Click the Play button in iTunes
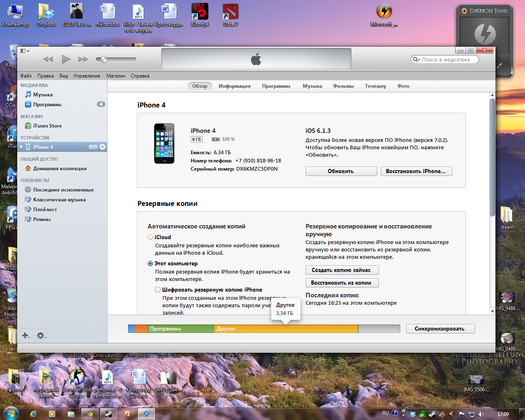This screenshot has width=525, height=420. coord(66,59)
